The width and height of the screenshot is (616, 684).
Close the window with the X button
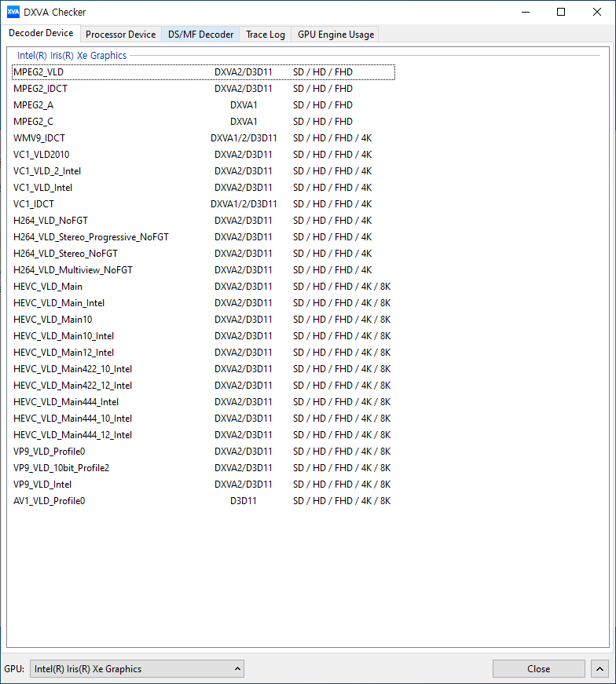click(x=597, y=13)
